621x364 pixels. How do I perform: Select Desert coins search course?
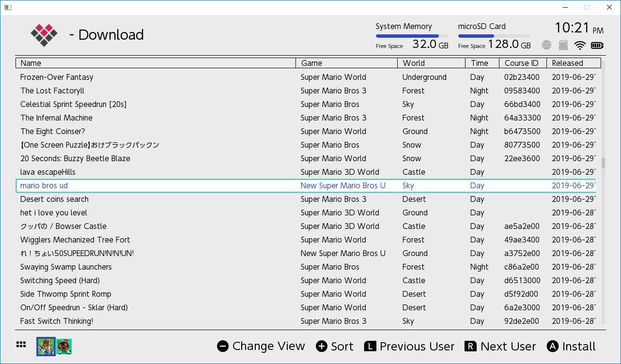click(x=306, y=199)
